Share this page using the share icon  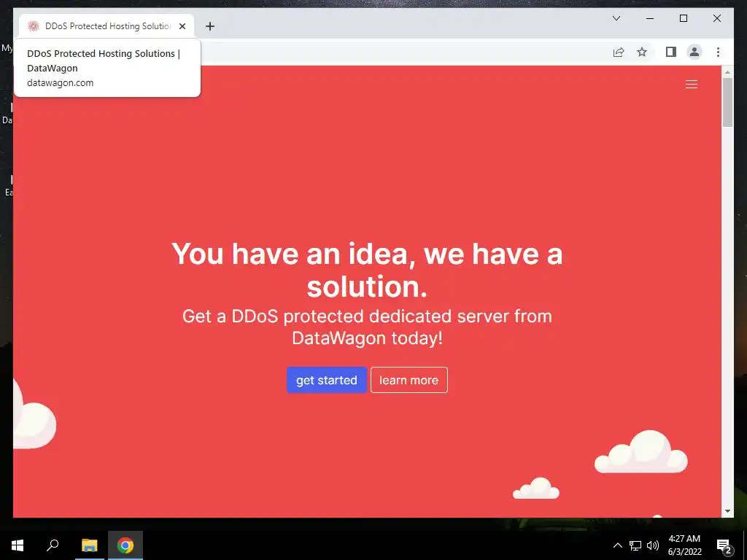(x=619, y=52)
